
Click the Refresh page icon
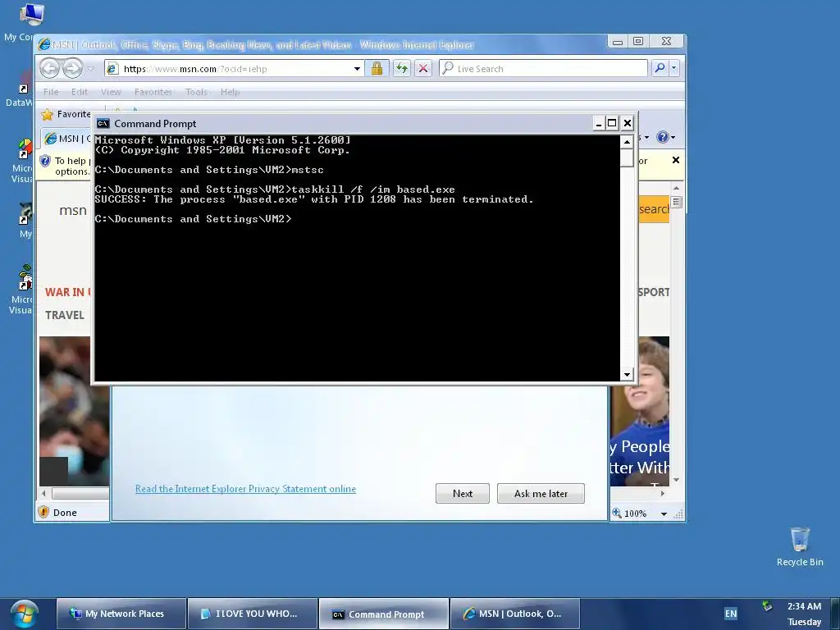pyautogui.click(x=401, y=68)
